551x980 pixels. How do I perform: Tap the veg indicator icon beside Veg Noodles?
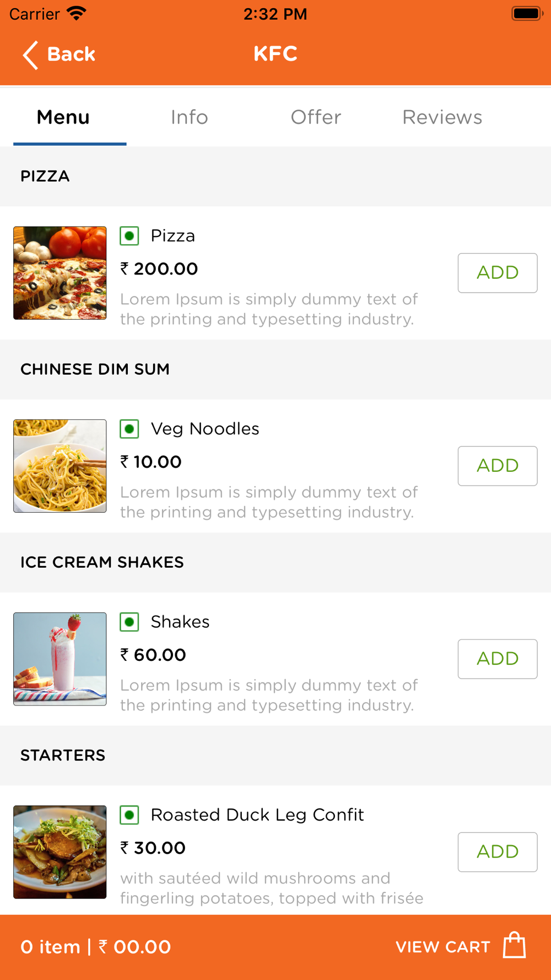pyautogui.click(x=129, y=429)
